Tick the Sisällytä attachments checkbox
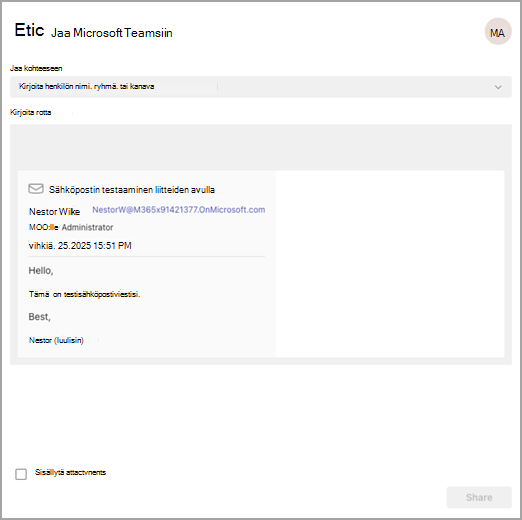522x520 pixels. coord(21,474)
